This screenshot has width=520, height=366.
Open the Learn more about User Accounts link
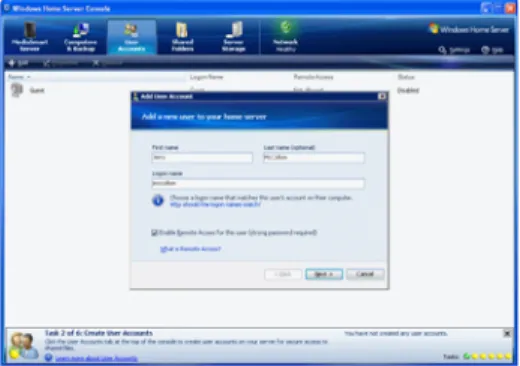[x=96, y=358]
